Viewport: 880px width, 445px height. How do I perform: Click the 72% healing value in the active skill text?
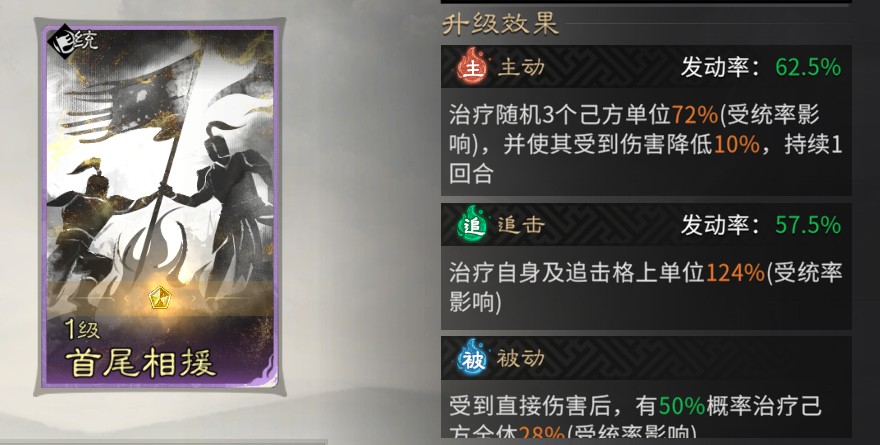(695, 115)
